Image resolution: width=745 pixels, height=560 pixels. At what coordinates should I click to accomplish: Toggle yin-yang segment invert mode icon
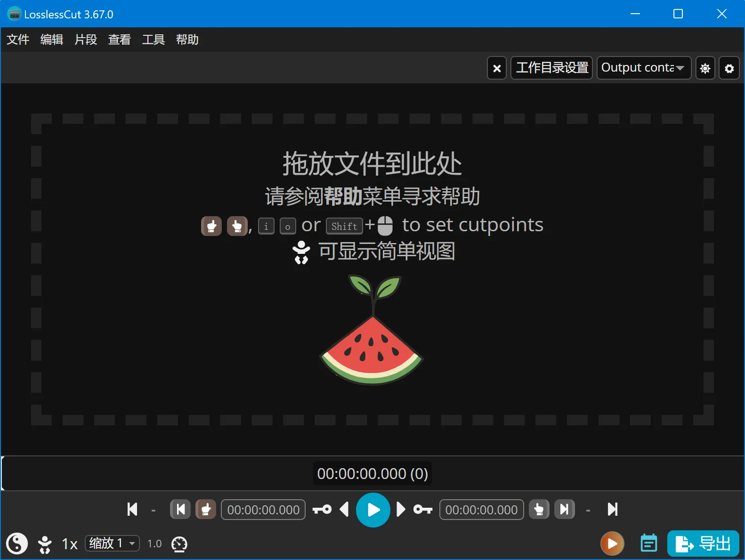(17, 544)
